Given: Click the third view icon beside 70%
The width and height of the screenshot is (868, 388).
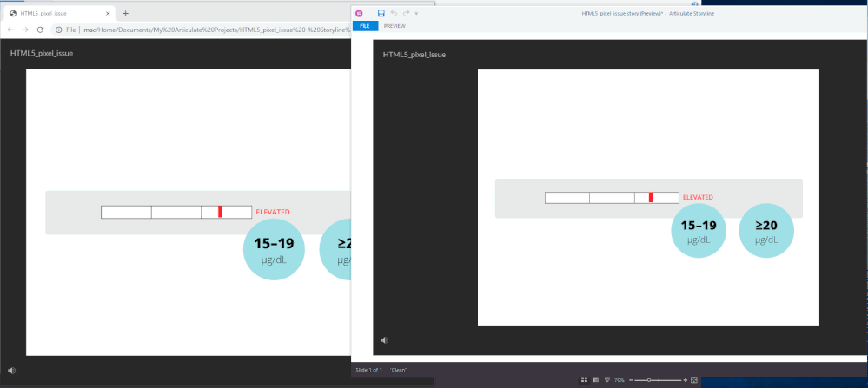Looking at the screenshot, I should (x=607, y=380).
